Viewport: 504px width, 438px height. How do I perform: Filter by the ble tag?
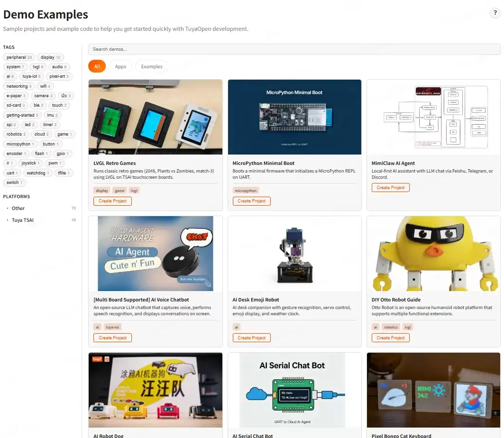38,105
